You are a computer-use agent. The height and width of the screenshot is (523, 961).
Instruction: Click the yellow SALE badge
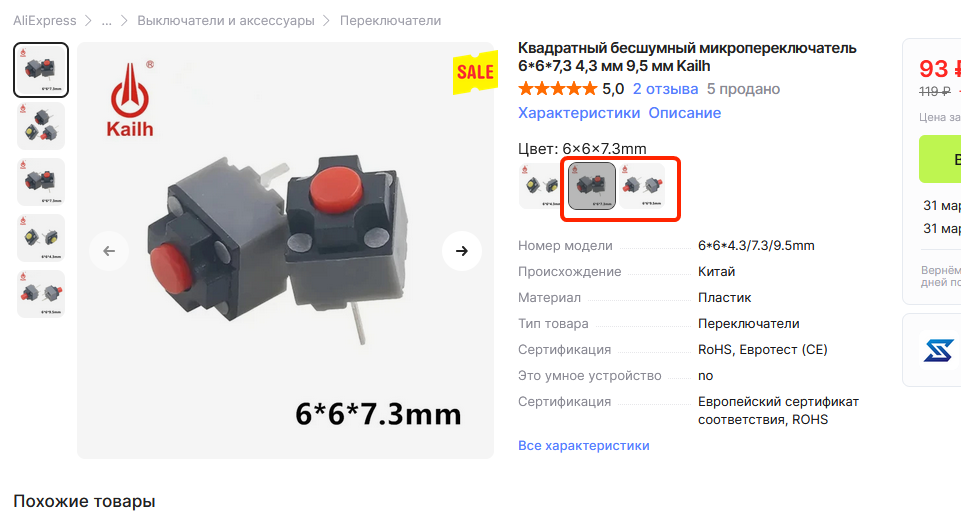click(475, 72)
